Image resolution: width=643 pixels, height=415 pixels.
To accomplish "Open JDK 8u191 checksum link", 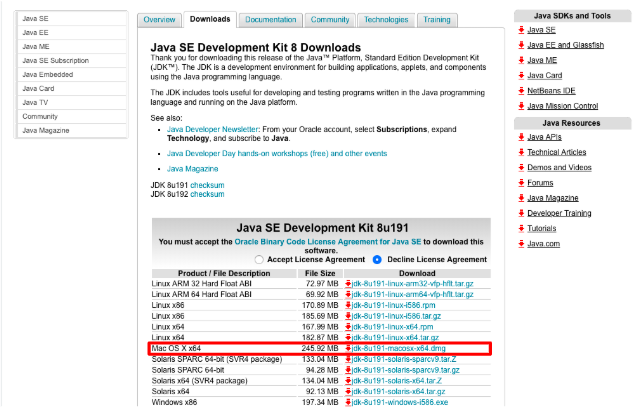I will 207,185.
